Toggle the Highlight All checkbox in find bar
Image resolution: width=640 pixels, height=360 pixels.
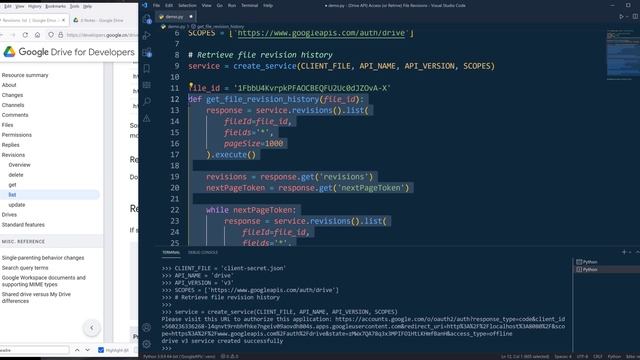tap(101, 350)
